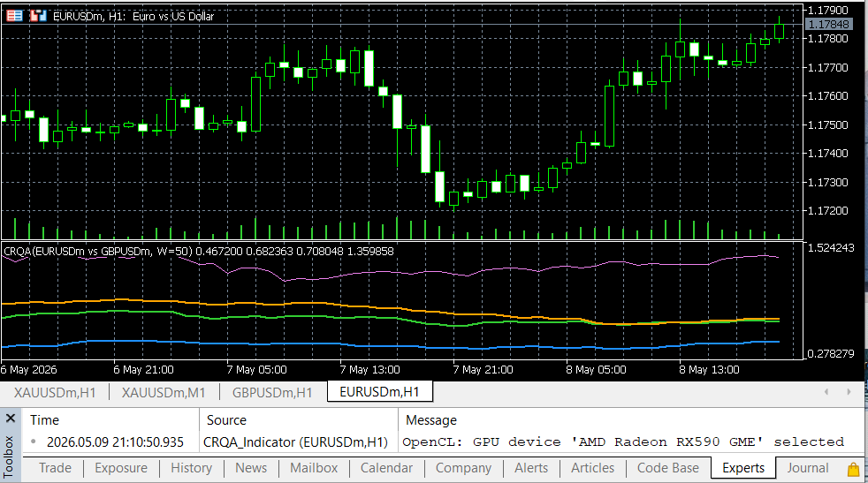868x483 pixels.
Task: Open the Company tab
Action: coord(463,468)
